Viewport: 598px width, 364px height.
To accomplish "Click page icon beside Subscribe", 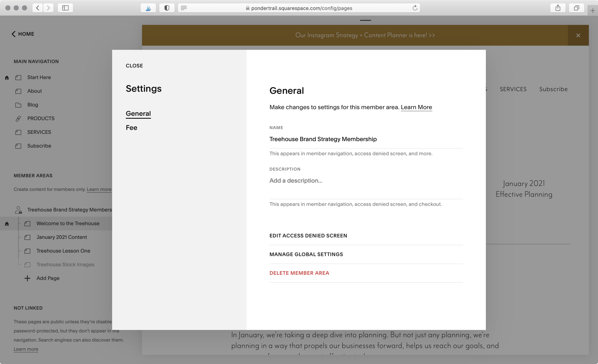I will point(18,146).
